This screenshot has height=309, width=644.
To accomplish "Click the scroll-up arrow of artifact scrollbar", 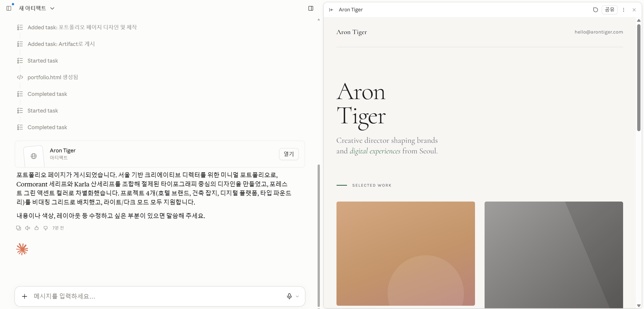I will tap(639, 20).
